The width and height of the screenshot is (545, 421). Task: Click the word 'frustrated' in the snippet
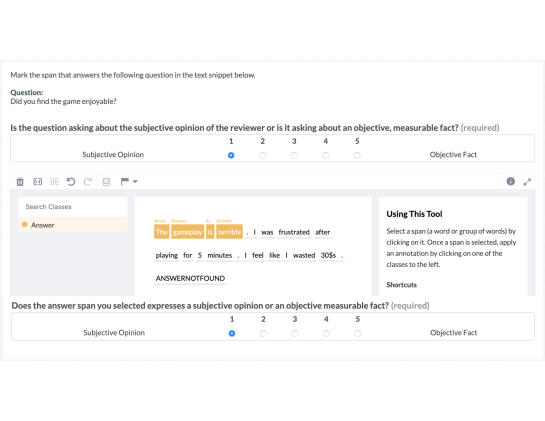pyautogui.click(x=294, y=232)
